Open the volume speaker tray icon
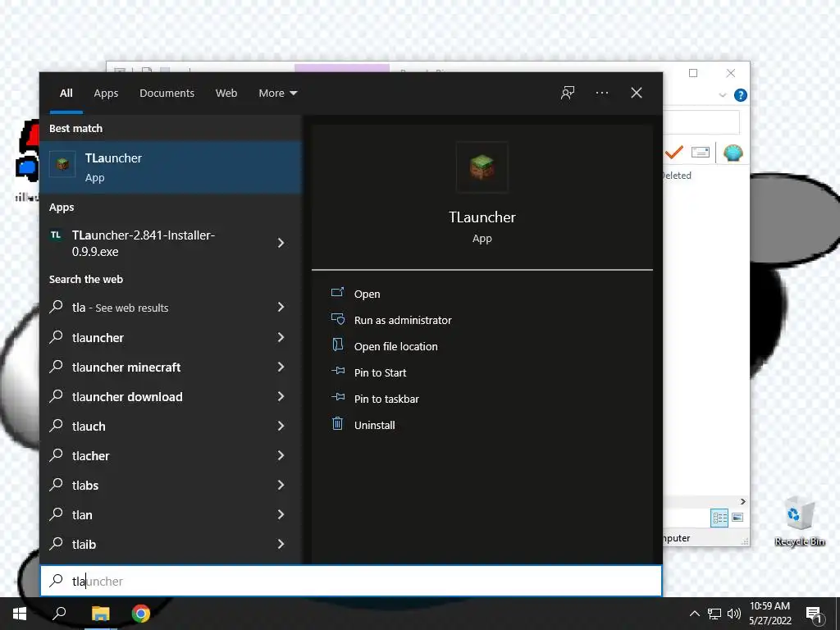This screenshot has width=840, height=630. [x=734, y=614]
